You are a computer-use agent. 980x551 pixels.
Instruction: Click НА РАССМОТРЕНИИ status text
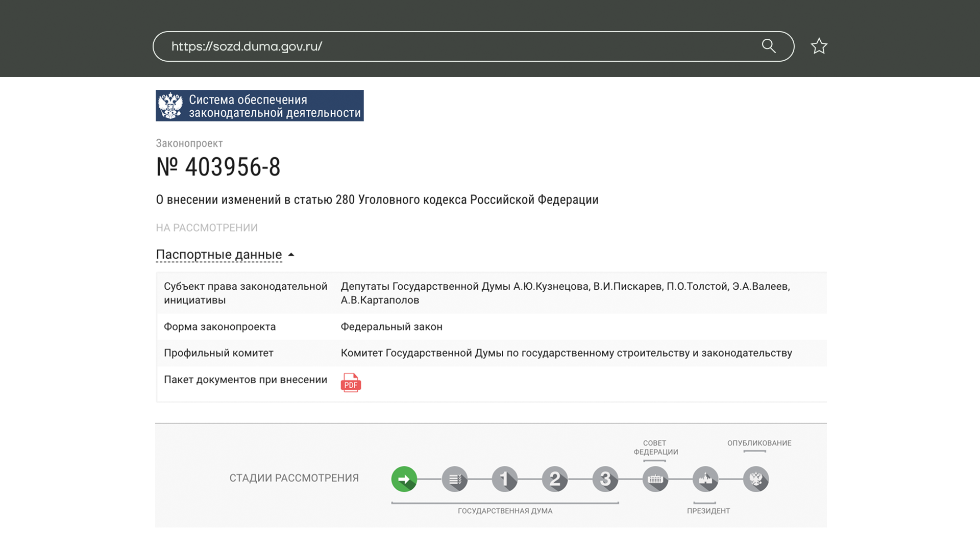pos(207,228)
